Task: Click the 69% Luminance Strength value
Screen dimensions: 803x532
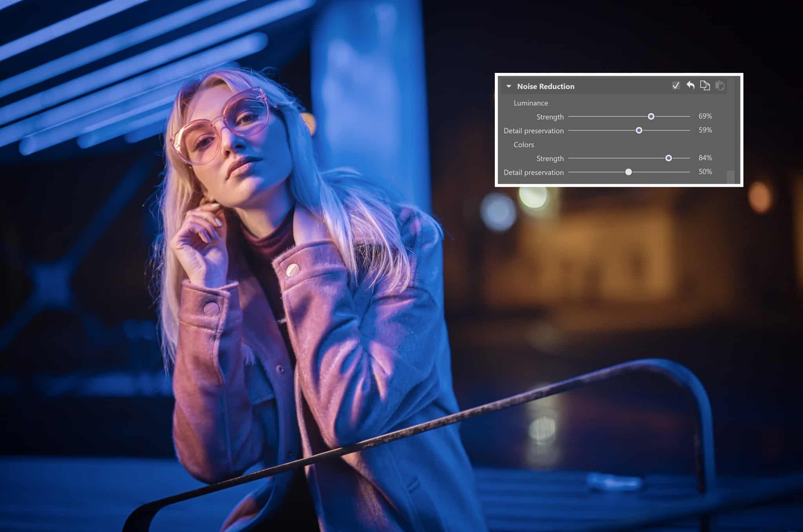Action: tap(705, 116)
